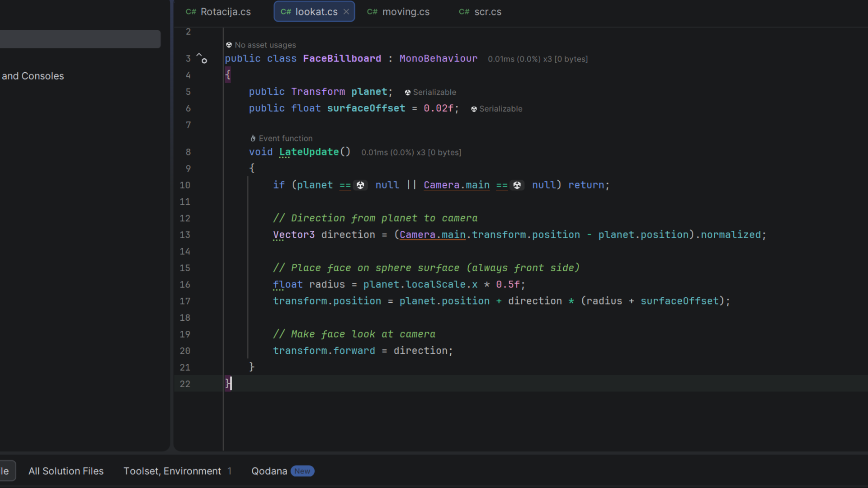Click the class-level performance hint after MonoBehaviour
This screenshot has width=868, height=488.
[538, 59]
